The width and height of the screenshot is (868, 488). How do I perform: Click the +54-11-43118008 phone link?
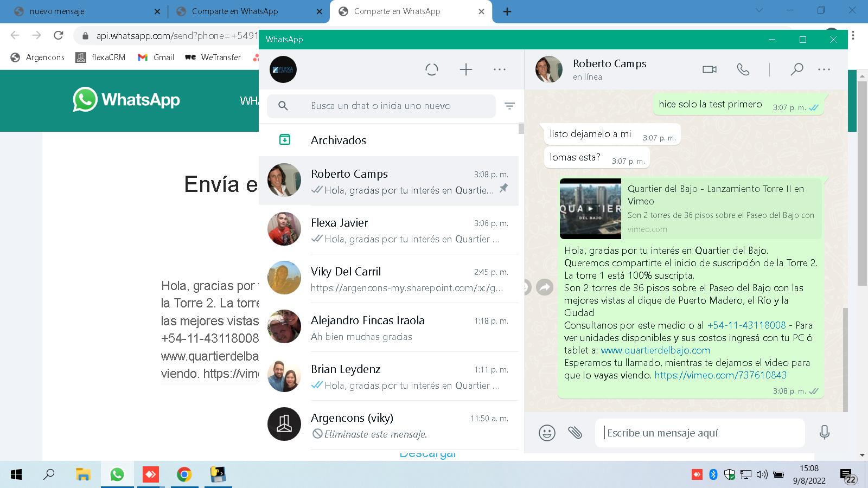746,325
